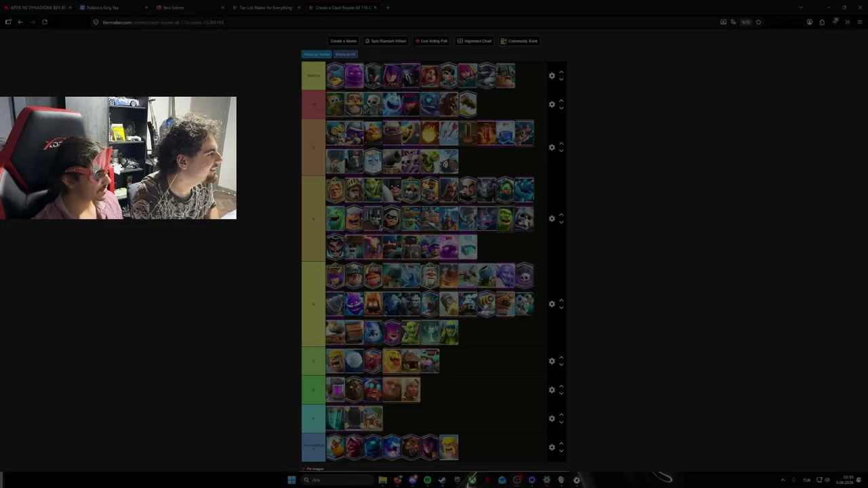Click the taskbar search box
Image resolution: width=868 pixels, height=488 pixels.
(x=338, y=480)
